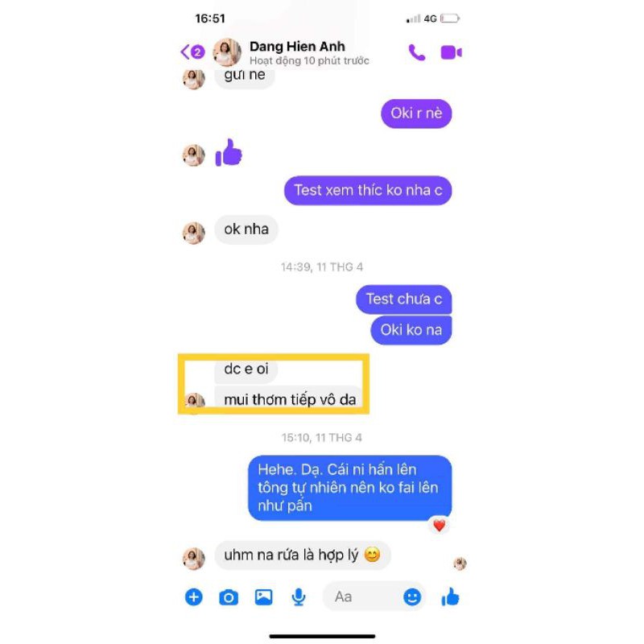Start a voice call with Dang Hien Anh
644x644 pixels.
(417, 52)
